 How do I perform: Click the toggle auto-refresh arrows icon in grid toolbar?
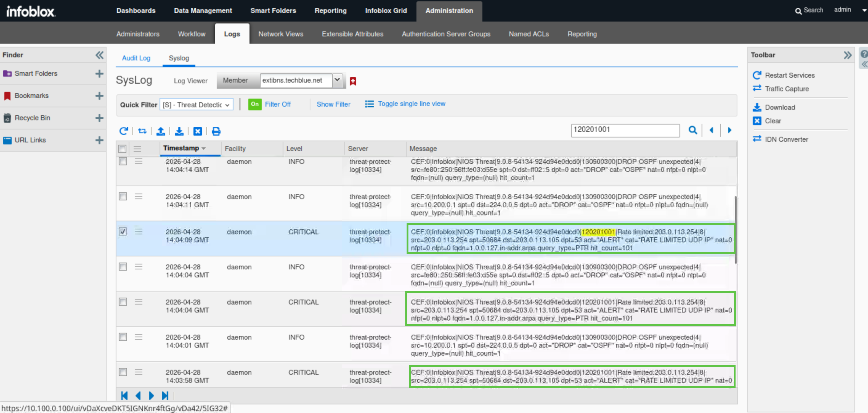tap(142, 131)
